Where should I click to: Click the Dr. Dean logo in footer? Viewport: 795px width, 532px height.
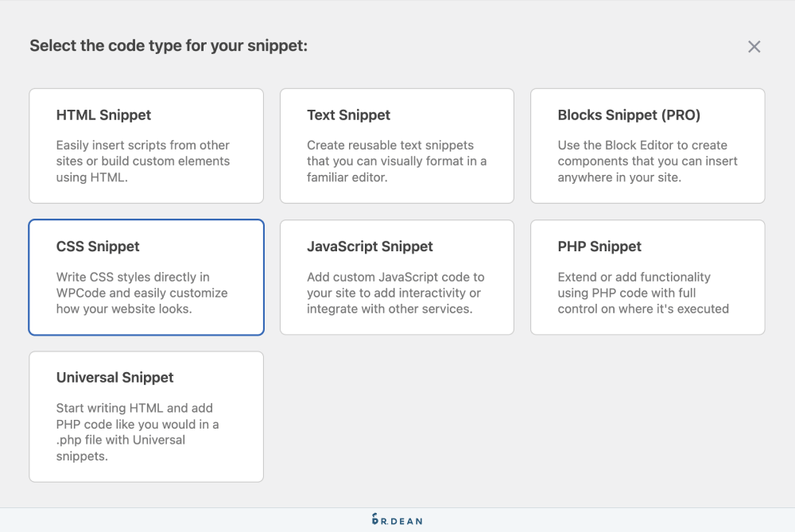coord(397,520)
